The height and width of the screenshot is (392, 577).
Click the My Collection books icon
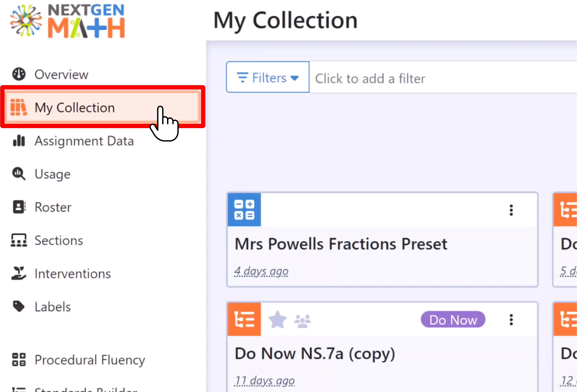tap(19, 107)
